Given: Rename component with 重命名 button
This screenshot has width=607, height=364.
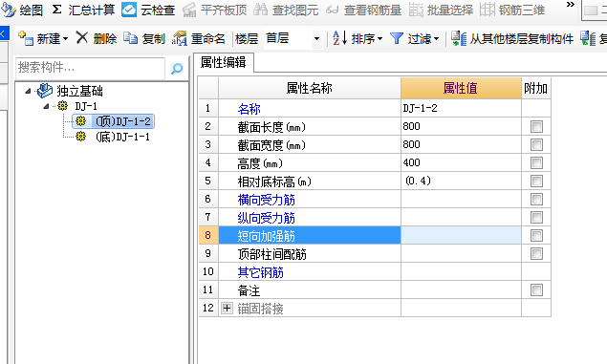Looking at the screenshot, I should [x=199, y=38].
